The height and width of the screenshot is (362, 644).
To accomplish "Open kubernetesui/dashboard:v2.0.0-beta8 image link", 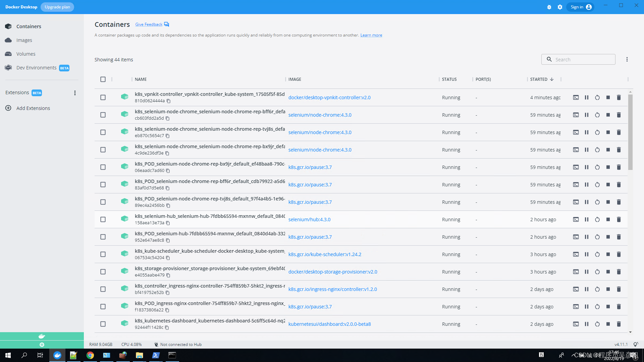I will point(330,324).
